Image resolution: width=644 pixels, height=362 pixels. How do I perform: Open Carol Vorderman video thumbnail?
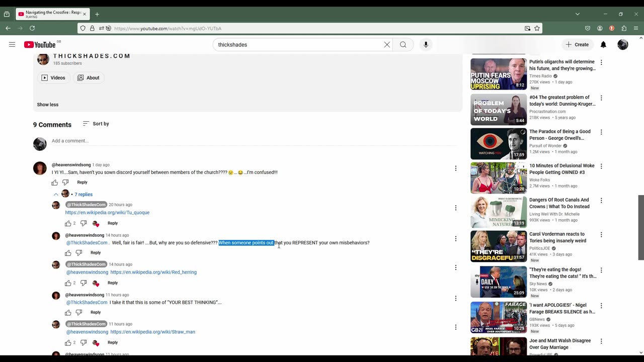[x=499, y=246]
